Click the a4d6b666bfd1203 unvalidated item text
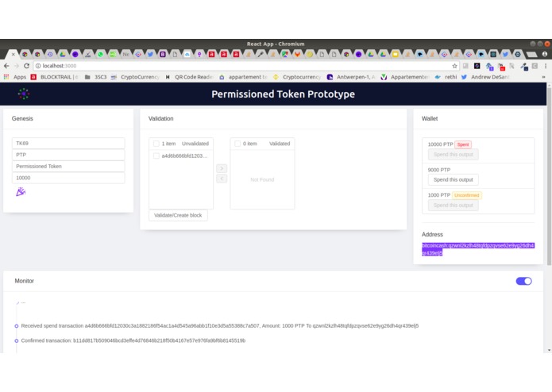The image size is (552, 392). pos(184,156)
